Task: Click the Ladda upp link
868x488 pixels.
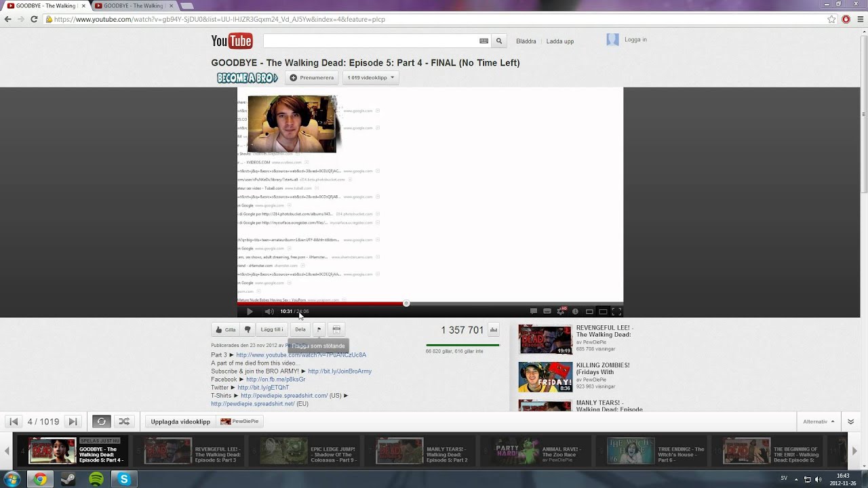Action: [x=560, y=41]
